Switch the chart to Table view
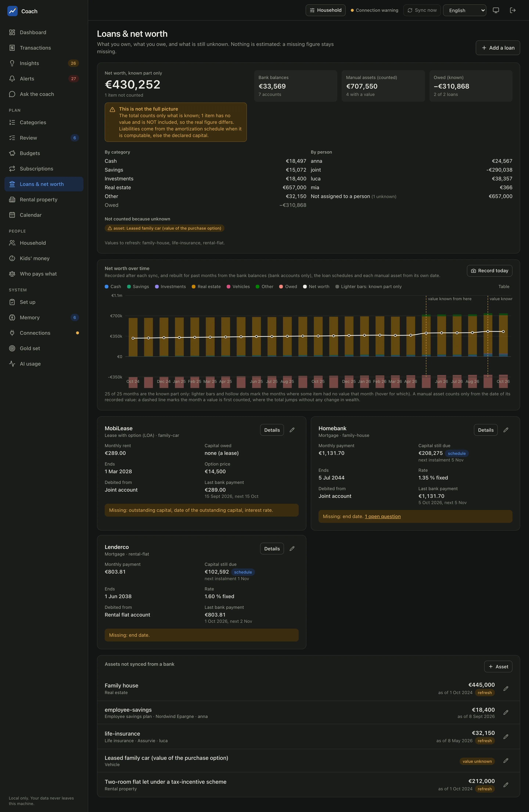This screenshot has height=812, width=529. pyautogui.click(x=504, y=287)
